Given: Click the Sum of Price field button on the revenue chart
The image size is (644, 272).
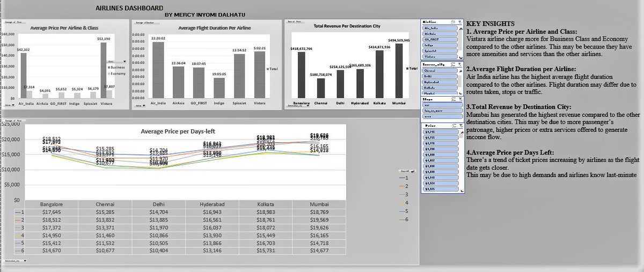Looking at the screenshot, I should [x=295, y=22].
